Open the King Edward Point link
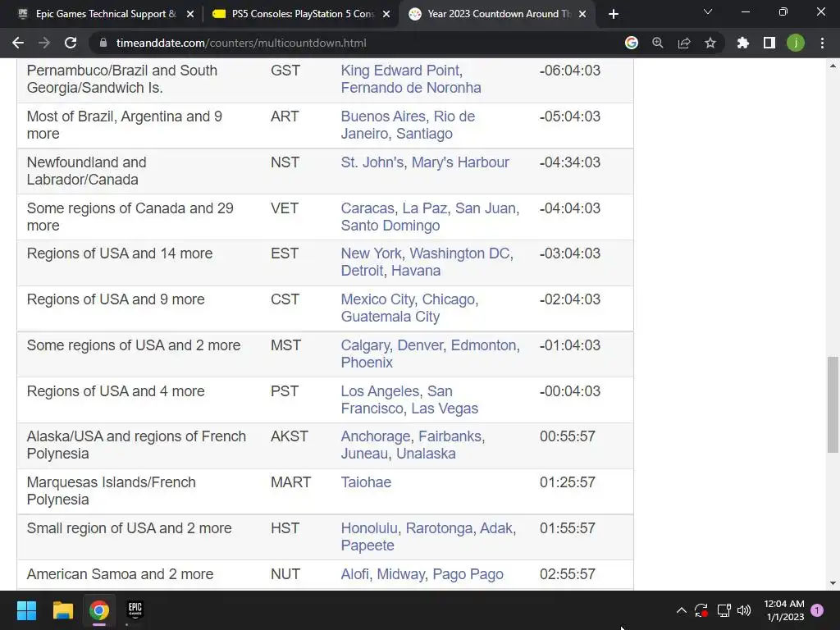The width and height of the screenshot is (840, 630). point(400,71)
